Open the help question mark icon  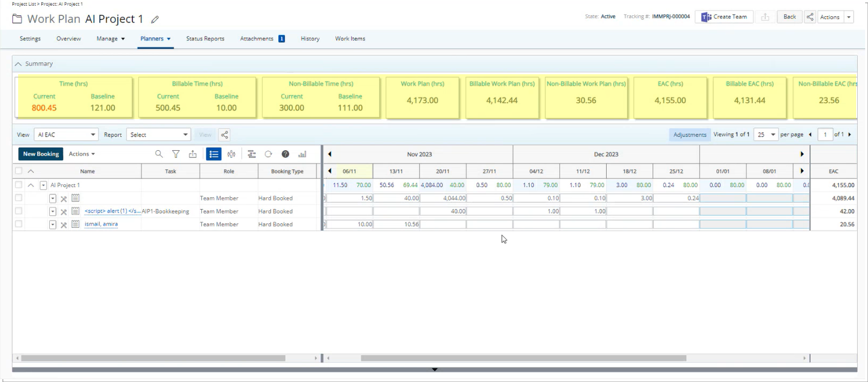[286, 154]
